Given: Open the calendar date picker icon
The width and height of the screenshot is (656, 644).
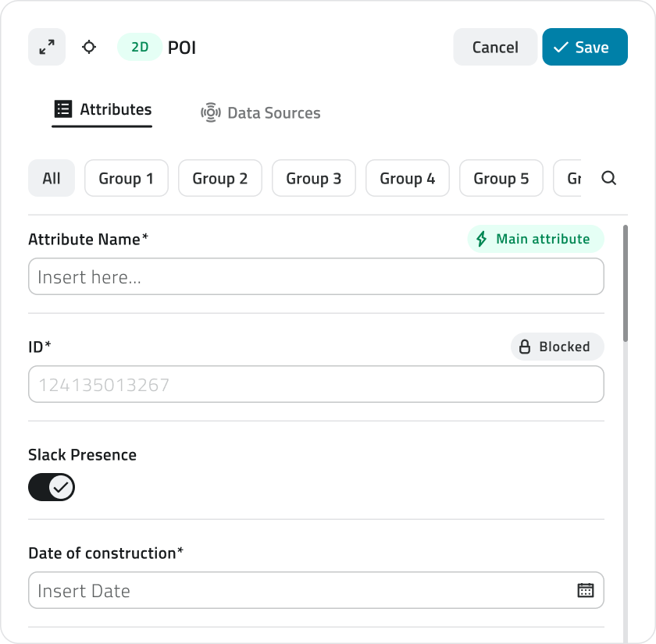Looking at the screenshot, I should point(585,590).
